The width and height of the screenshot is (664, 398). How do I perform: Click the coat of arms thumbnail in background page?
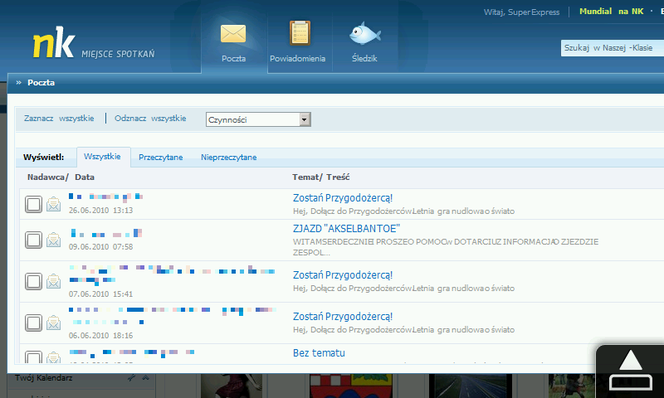351,386
